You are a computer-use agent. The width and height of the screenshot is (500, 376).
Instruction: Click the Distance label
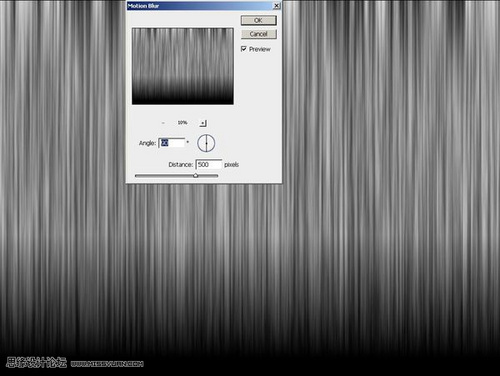181,164
